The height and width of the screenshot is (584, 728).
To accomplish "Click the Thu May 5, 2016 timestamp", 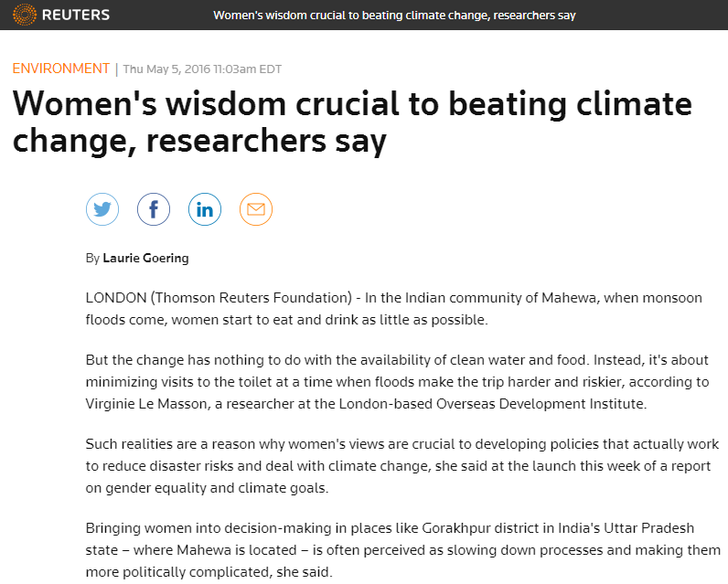I will tap(202, 69).
